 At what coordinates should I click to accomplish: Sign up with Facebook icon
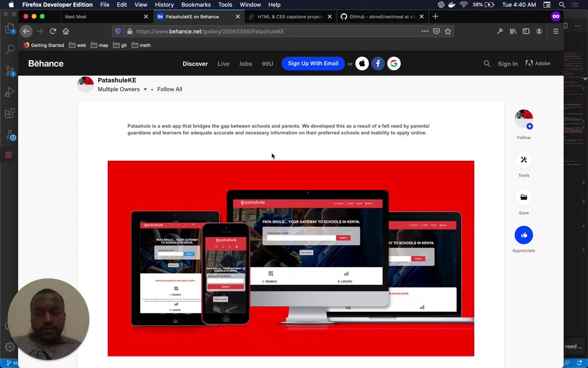(378, 63)
